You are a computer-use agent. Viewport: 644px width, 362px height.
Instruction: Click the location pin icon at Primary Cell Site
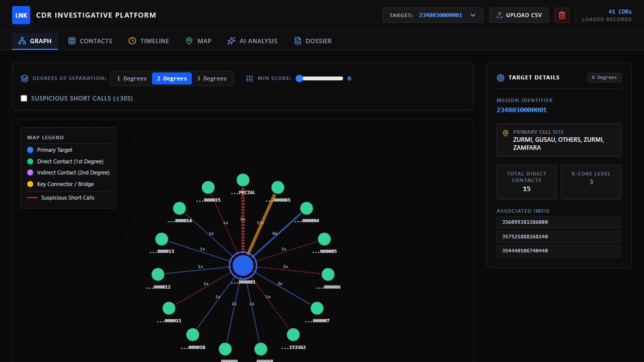point(506,133)
